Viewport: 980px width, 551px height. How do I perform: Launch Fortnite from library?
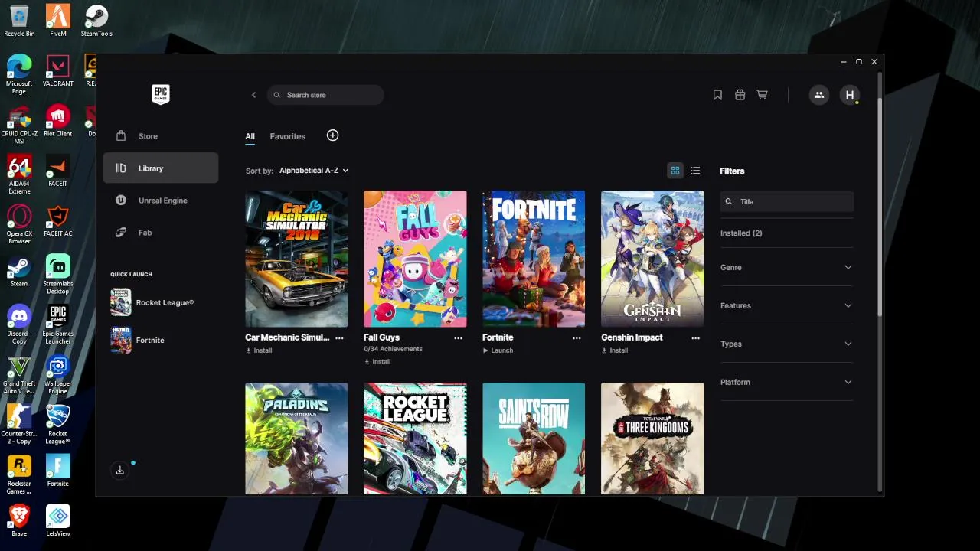click(x=498, y=350)
